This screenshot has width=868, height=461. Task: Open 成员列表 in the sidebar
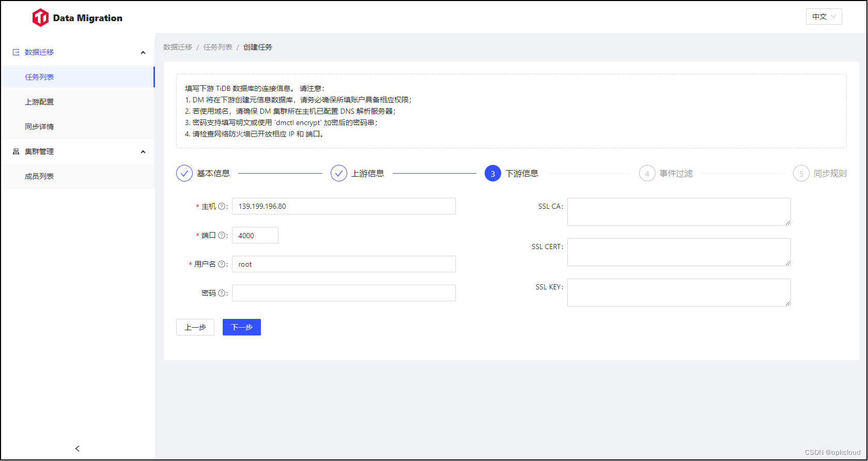point(78,176)
